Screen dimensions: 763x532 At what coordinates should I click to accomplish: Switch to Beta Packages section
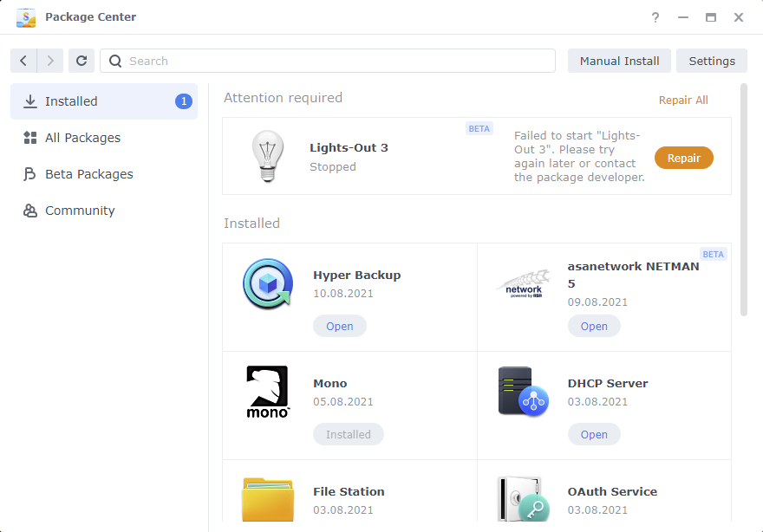click(104, 174)
